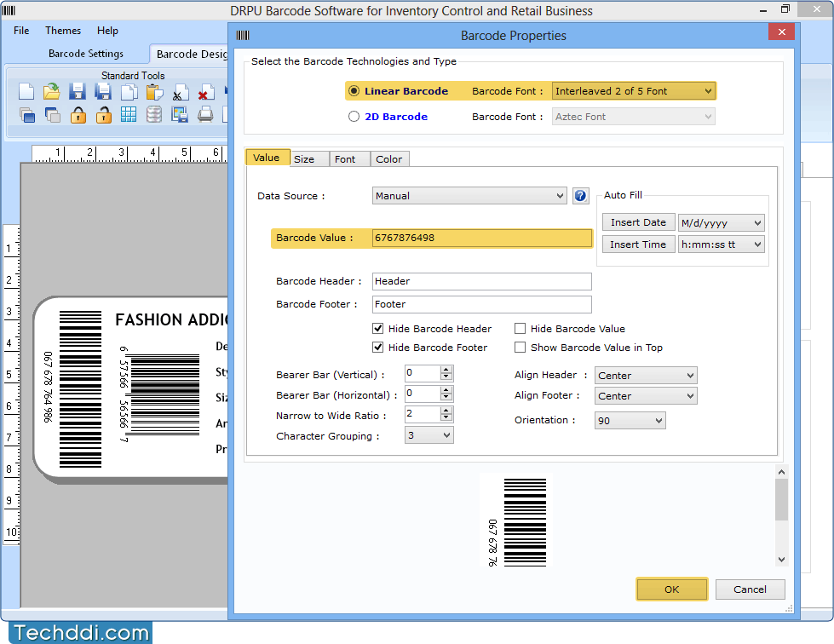Image resolution: width=834 pixels, height=644 pixels.
Task: Click the OK button
Action: coord(672,589)
